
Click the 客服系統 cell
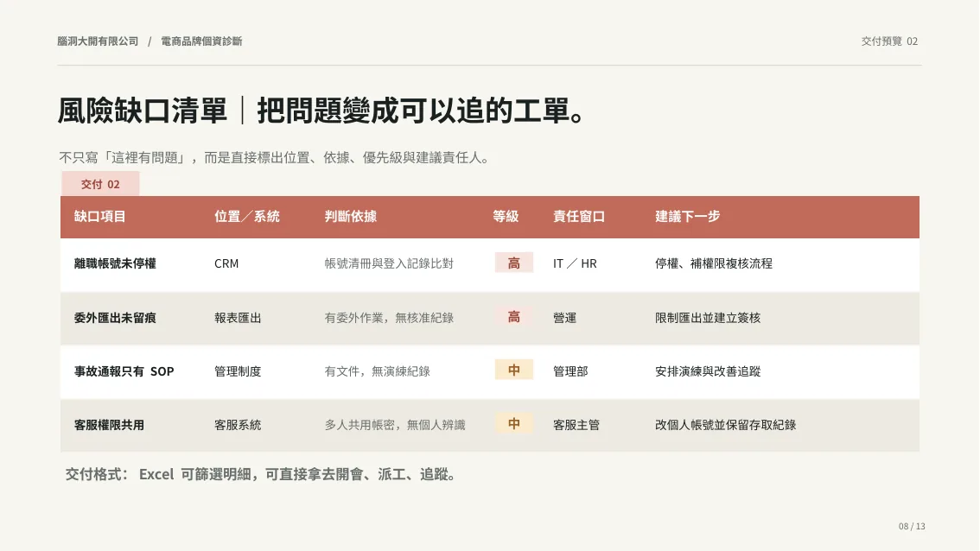pos(238,426)
